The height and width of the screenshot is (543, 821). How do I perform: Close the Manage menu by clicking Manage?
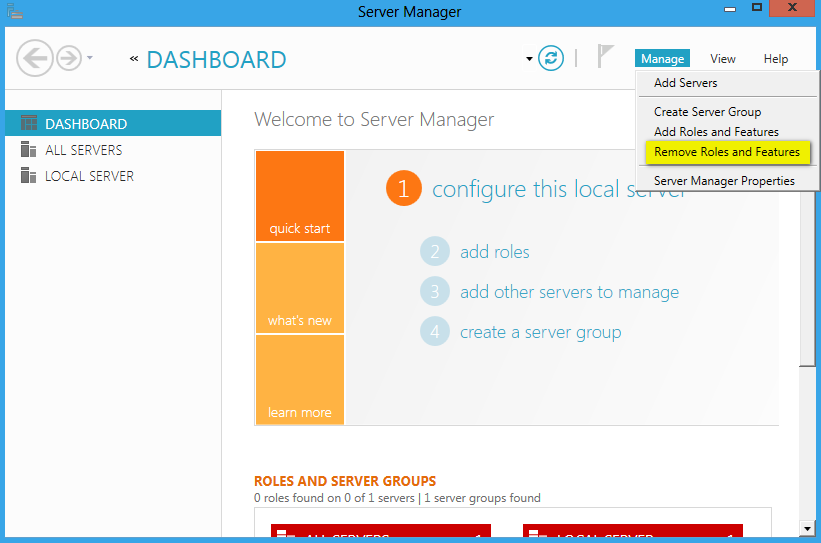(x=662, y=59)
